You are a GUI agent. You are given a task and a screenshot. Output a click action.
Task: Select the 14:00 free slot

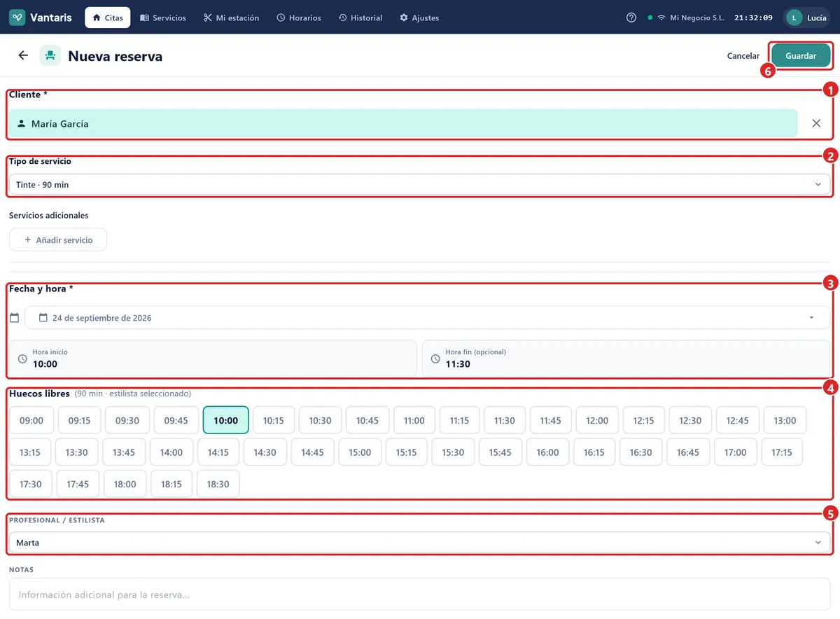171,452
